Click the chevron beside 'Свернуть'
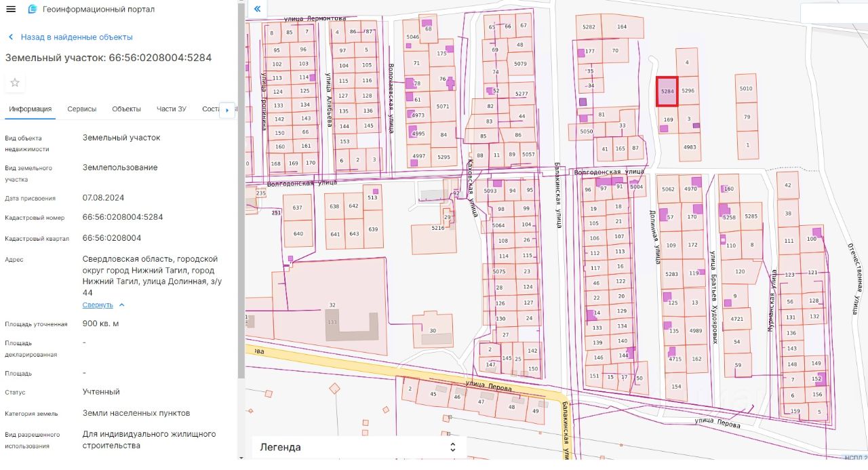 (x=122, y=305)
